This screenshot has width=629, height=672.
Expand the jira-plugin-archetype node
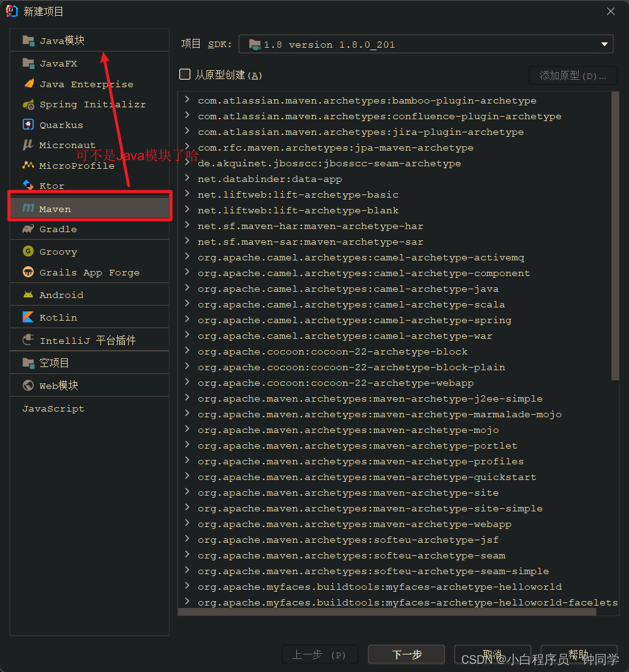point(187,131)
